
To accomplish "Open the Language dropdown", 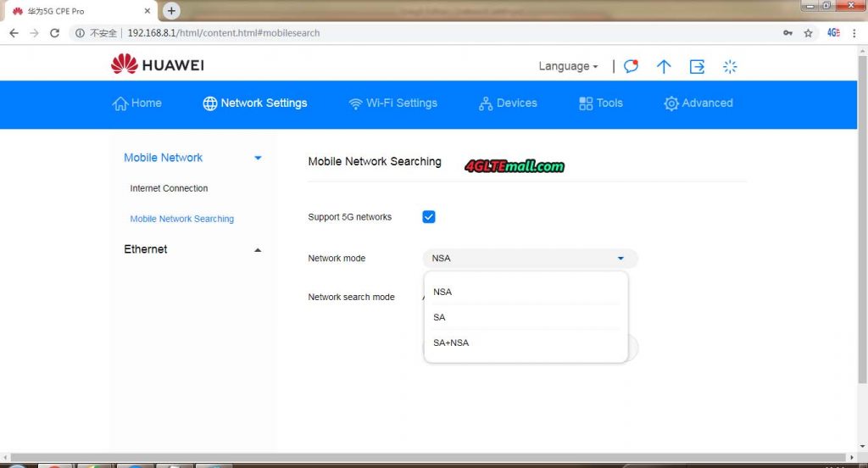I will 568,66.
